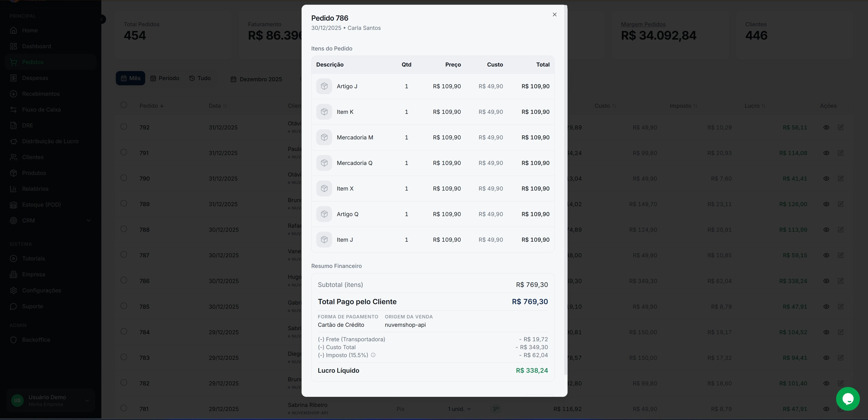Click the Item X description text
Image resolution: width=868 pixels, height=420 pixels.
coord(345,189)
